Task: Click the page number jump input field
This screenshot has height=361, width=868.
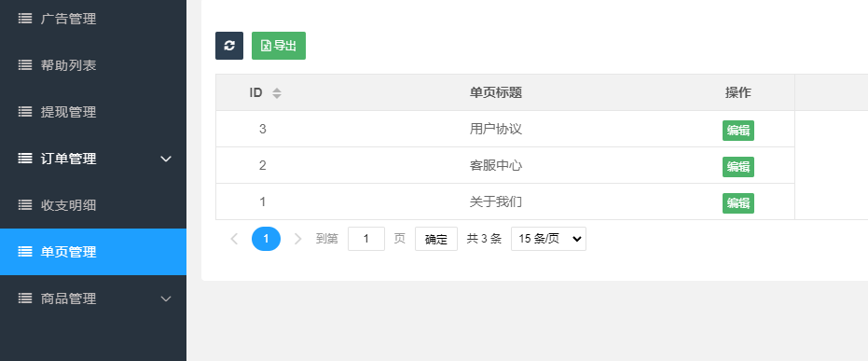Action: (366, 239)
